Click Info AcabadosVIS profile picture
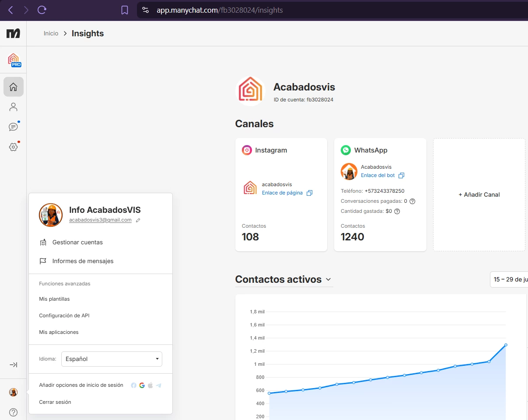The height and width of the screenshot is (420, 528). tap(51, 215)
